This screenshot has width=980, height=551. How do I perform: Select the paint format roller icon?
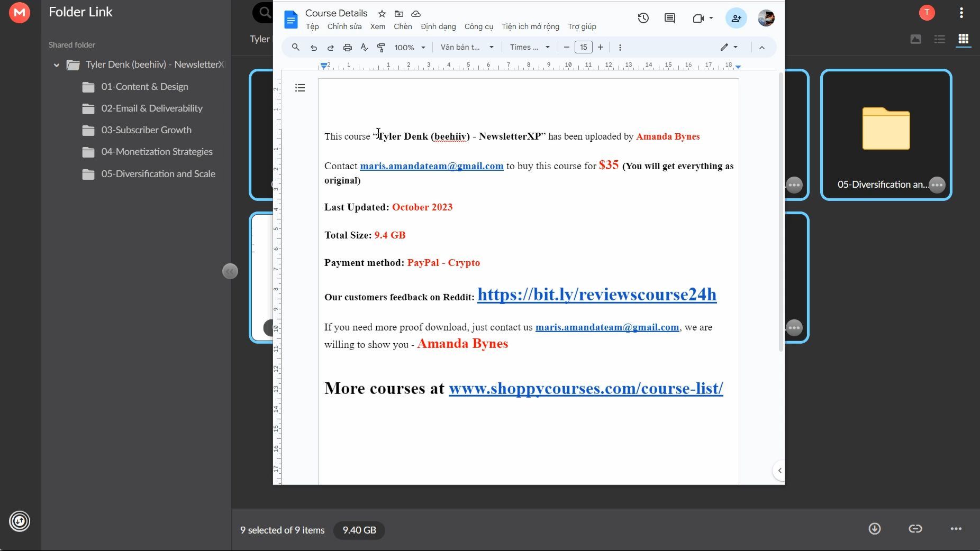click(381, 47)
